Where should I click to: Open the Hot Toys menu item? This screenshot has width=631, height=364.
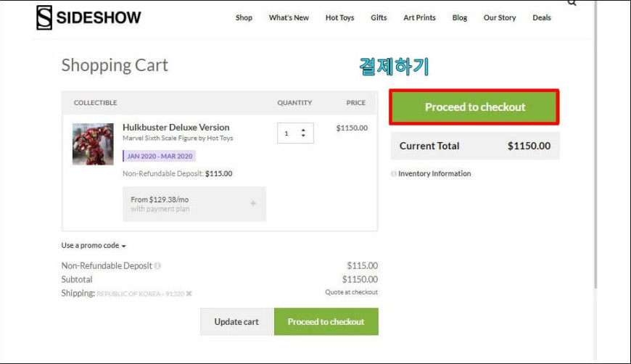point(339,17)
